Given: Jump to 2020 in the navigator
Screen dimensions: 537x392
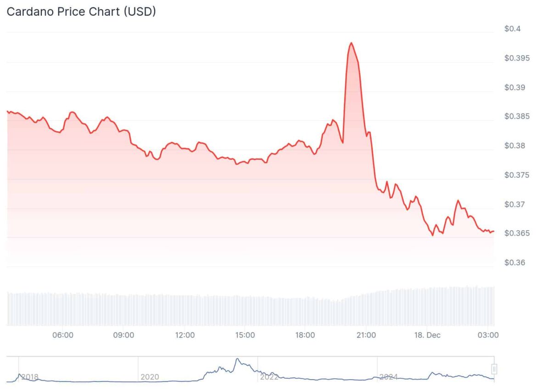Looking at the screenshot, I should 150,377.
